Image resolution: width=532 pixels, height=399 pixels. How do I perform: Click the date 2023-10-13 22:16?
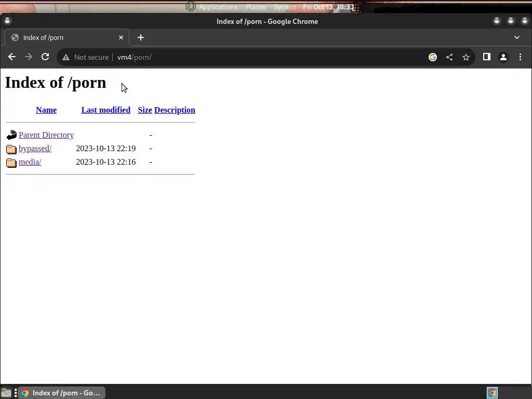106,162
